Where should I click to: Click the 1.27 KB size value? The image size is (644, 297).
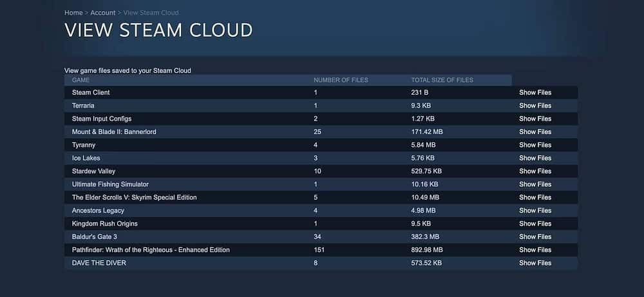coord(422,119)
